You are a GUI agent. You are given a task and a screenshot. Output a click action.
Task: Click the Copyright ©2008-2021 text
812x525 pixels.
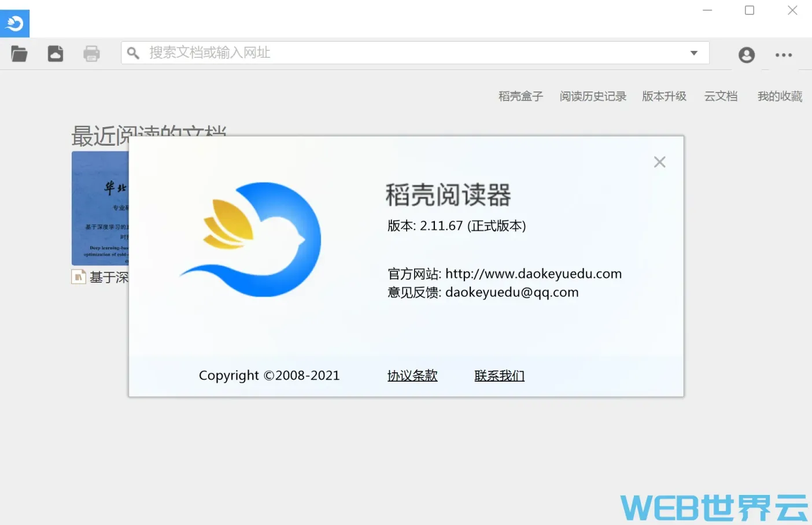(x=270, y=376)
